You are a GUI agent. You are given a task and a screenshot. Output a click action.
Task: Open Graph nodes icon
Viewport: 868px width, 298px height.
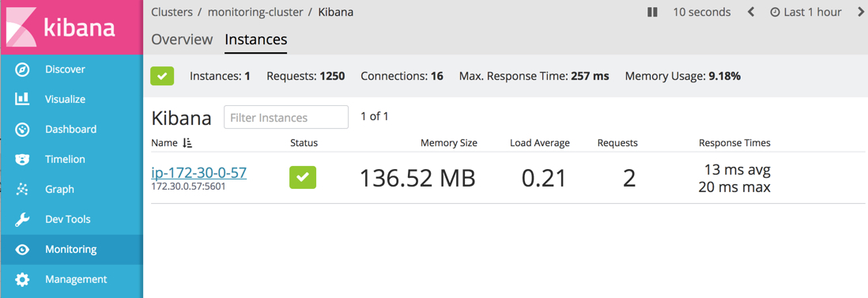click(22, 190)
